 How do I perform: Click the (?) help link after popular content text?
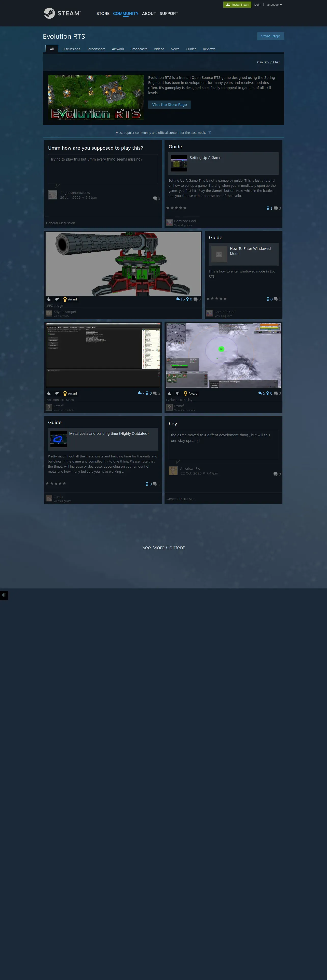209,133
